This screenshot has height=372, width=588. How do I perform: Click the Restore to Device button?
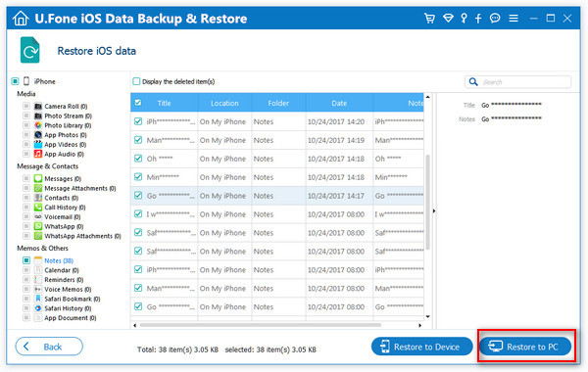click(x=421, y=347)
